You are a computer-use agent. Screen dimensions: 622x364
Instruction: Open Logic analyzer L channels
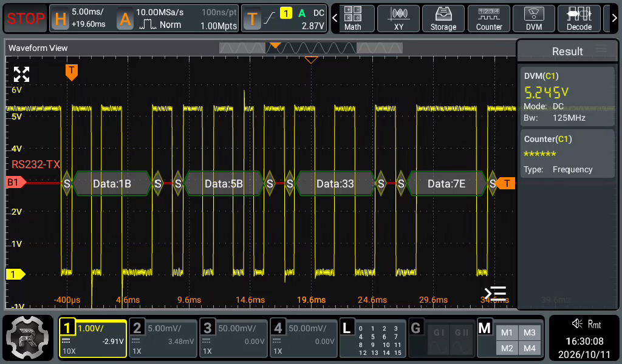point(373,339)
